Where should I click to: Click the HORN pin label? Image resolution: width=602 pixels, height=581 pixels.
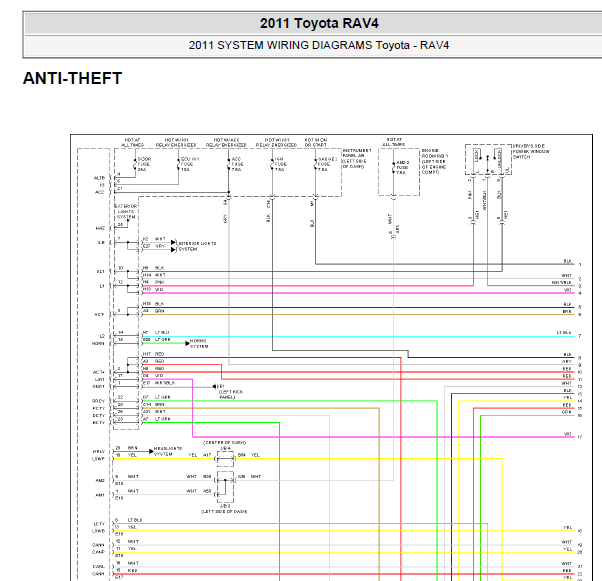pos(98,344)
